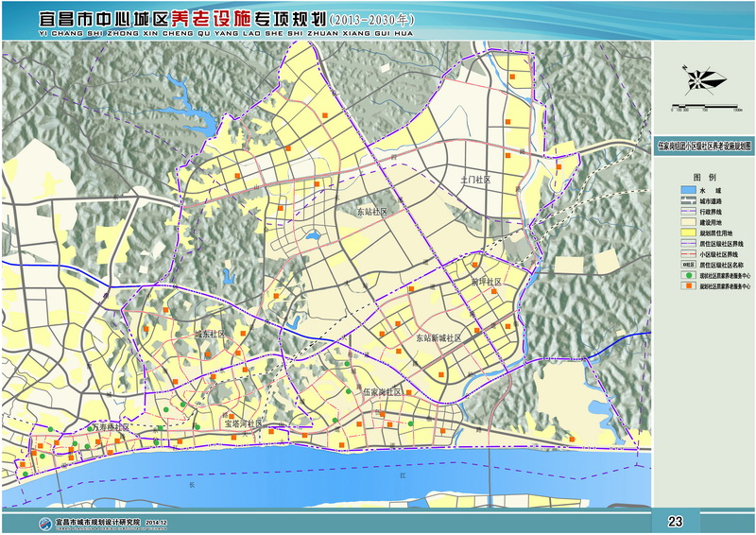
Task: Click the map title banner above the legend
Action: (x=705, y=147)
